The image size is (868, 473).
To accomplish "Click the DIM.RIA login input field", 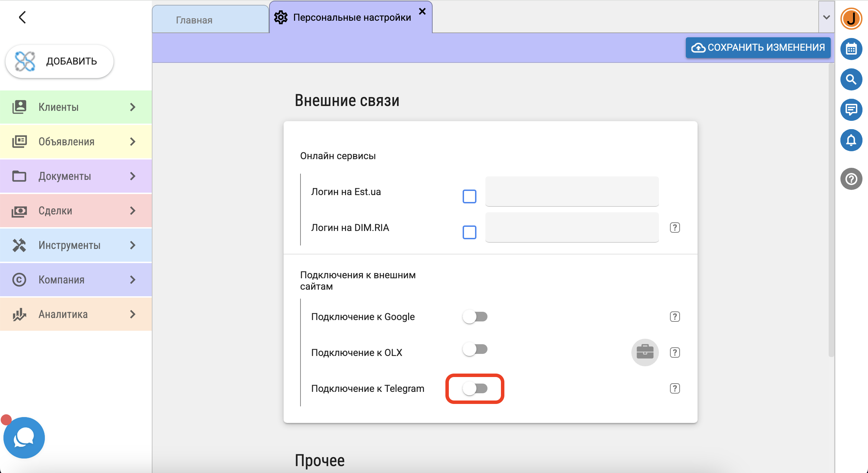I will click(x=572, y=228).
